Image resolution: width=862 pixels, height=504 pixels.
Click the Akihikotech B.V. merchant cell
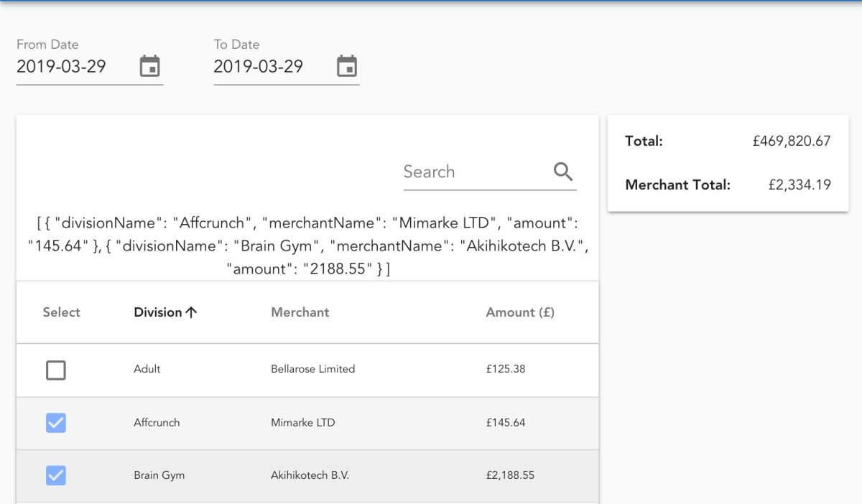point(310,475)
